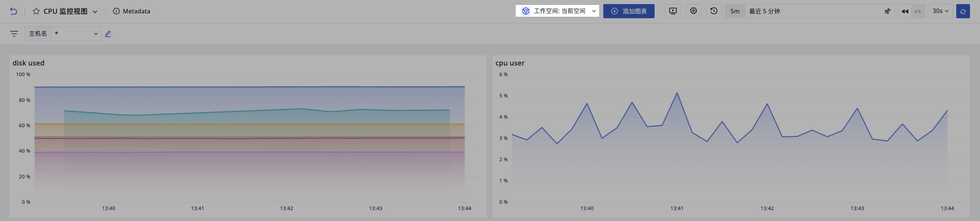
Task: Toggle the filter bar icon
Action: [x=14, y=34]
